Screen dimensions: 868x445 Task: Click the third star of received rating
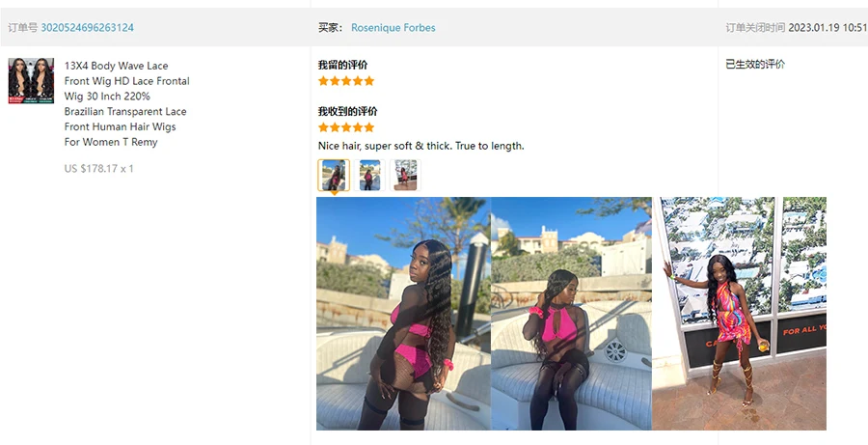(x=346, y=127)
